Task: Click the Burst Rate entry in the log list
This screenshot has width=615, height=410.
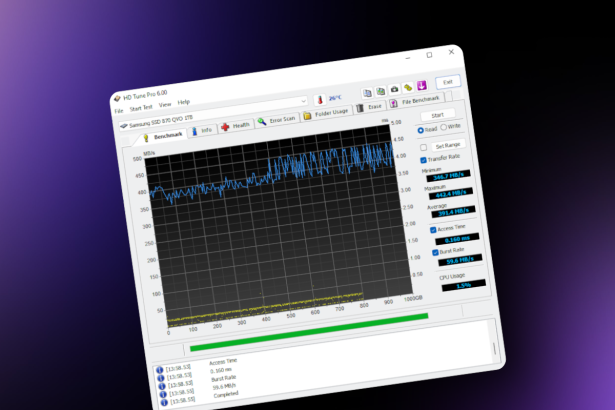Action: 224,379
